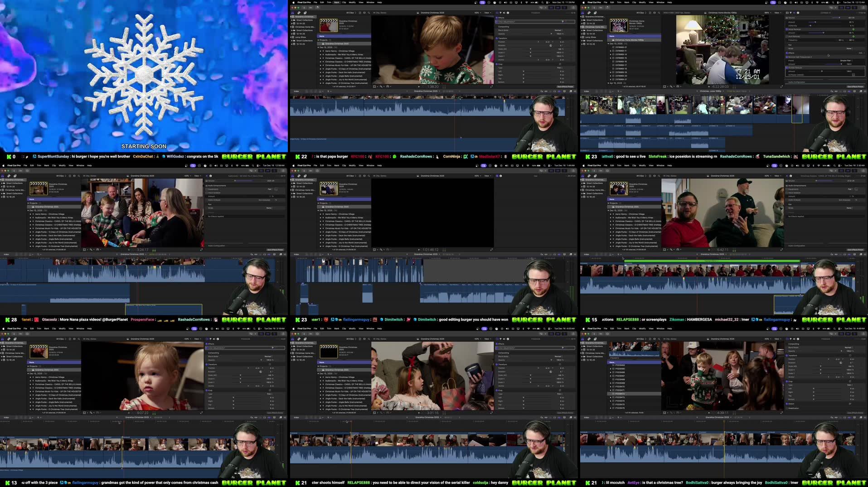
Task: Click the clip appearance icon above the timeline
Action: click(571, 91)
